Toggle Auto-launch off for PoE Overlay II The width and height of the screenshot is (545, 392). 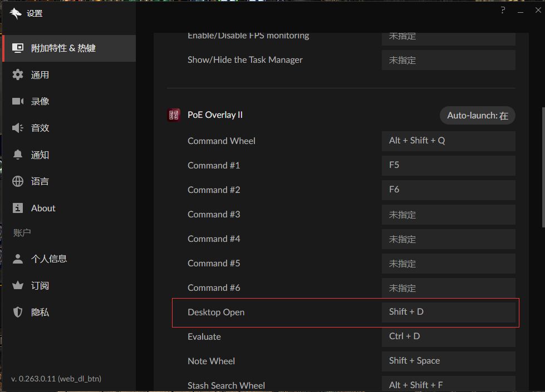point(477,115)
